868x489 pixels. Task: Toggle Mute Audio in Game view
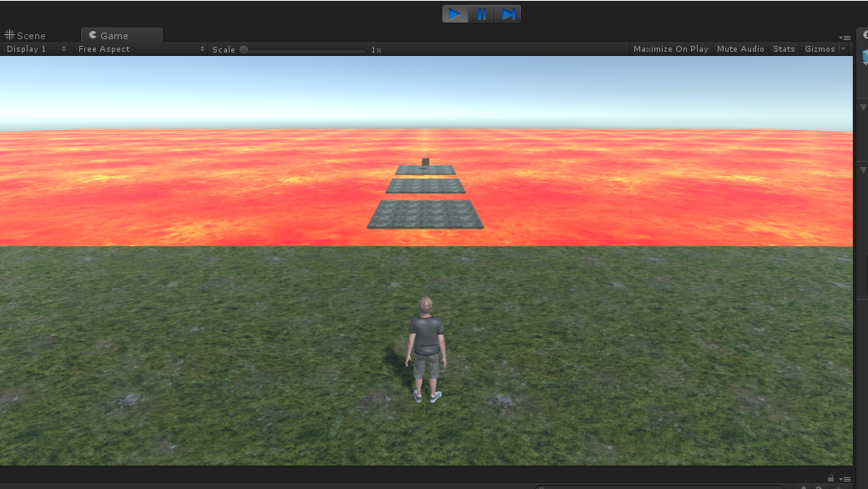(740, 48)
